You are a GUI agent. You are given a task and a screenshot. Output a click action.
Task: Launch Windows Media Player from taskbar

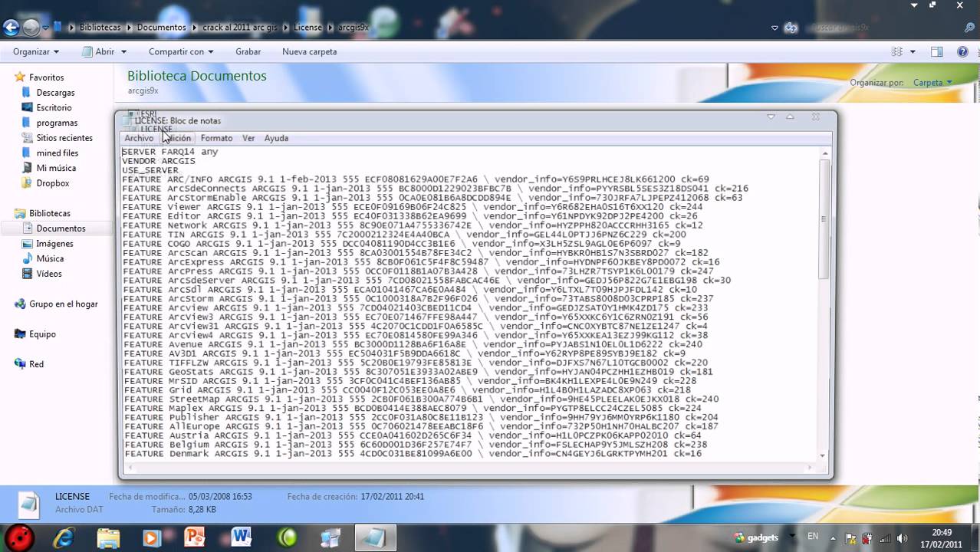[x=152, y=537]
